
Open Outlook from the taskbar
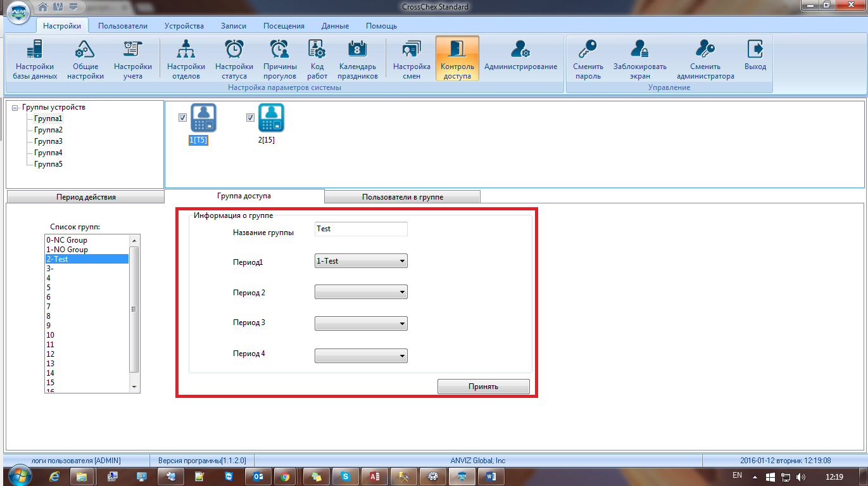(x=258, y=476)
